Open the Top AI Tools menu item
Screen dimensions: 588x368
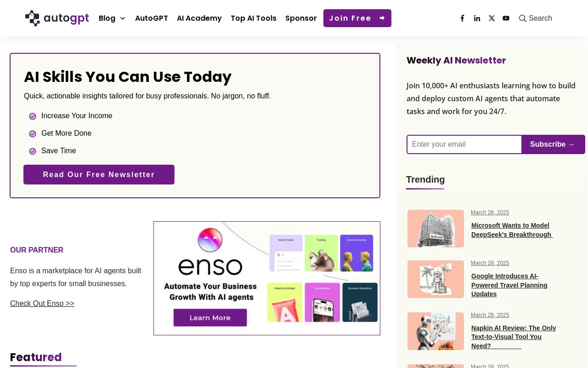[254, 18]
